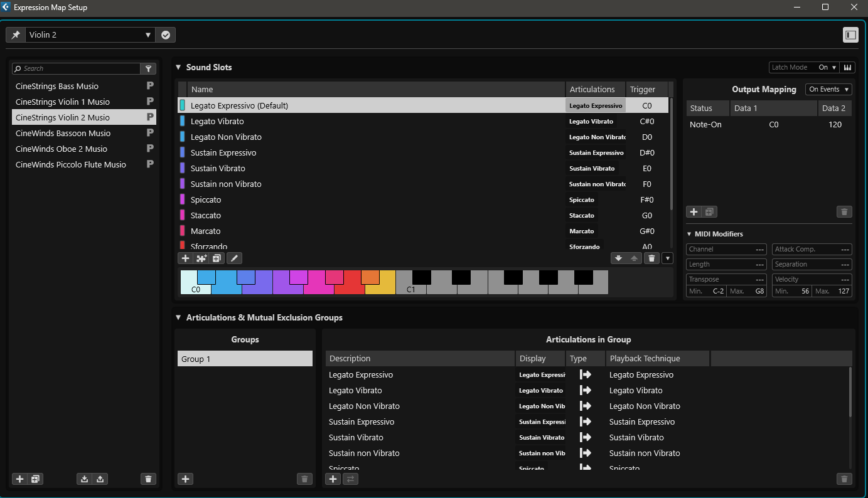Toggle the Type arrow for Sustain Expressivo

click(x=585, y=422)
